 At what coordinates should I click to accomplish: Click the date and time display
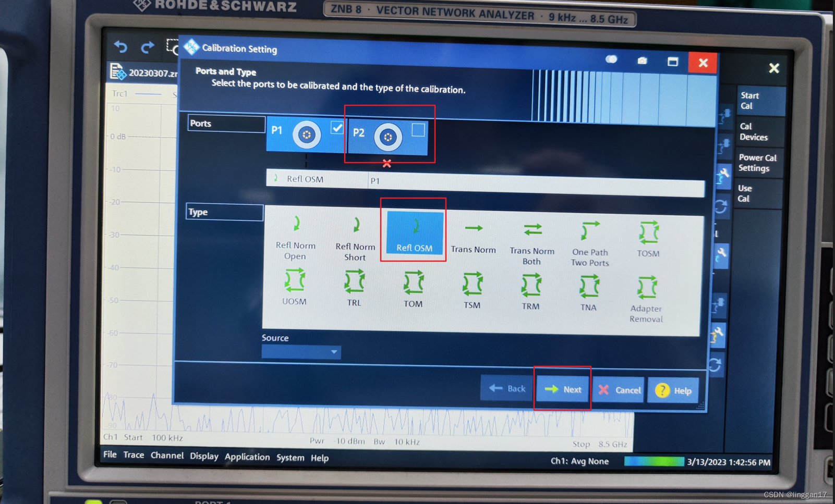pos(729,462)
